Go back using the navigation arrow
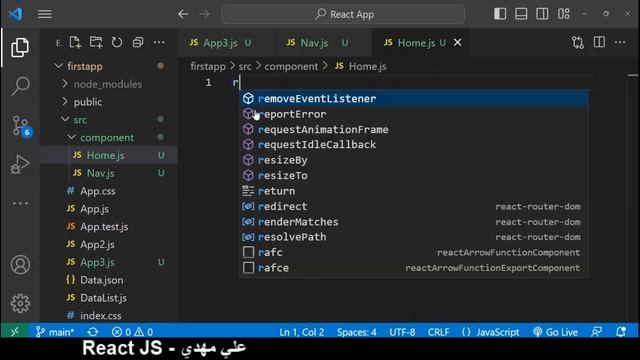The width and height of the screenshot is (640, 360). click(x=183, y=14)
